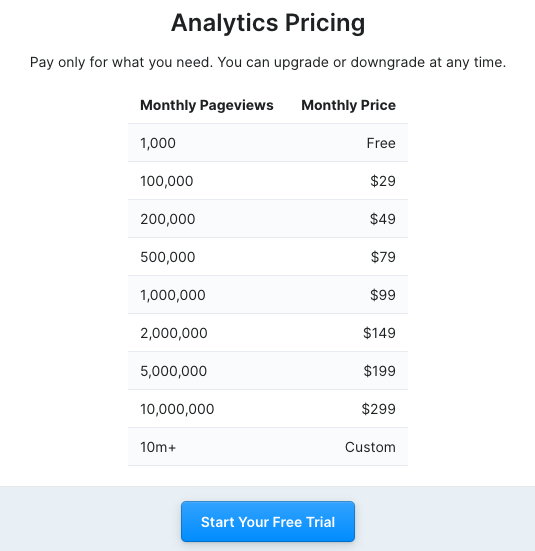Click the $299 price cell

click(347, 409)
